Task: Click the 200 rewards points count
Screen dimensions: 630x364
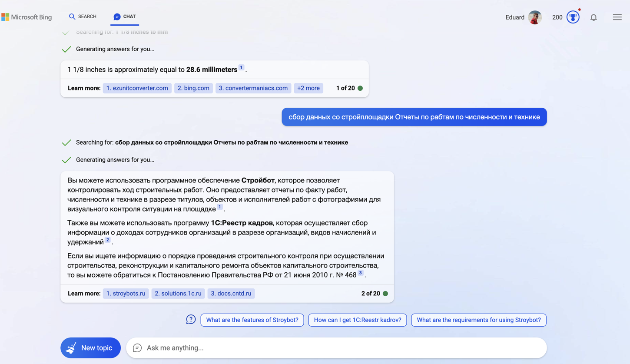Action: [x=557, y=17]
